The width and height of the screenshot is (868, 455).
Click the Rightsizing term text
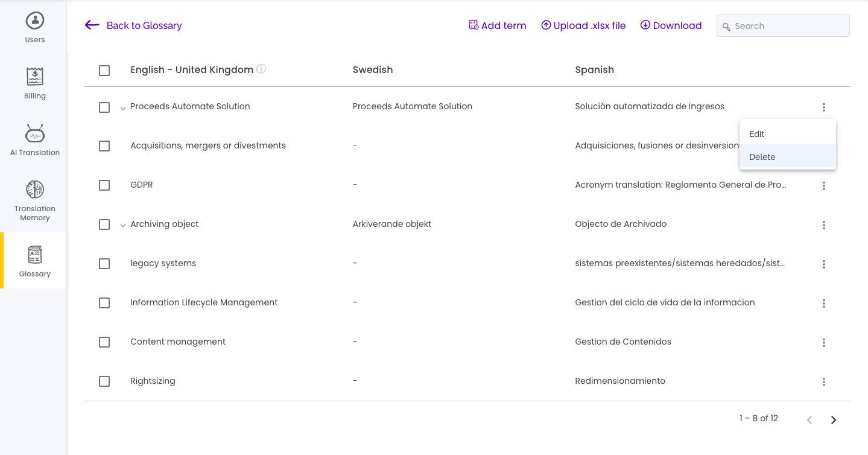(153, 381)
